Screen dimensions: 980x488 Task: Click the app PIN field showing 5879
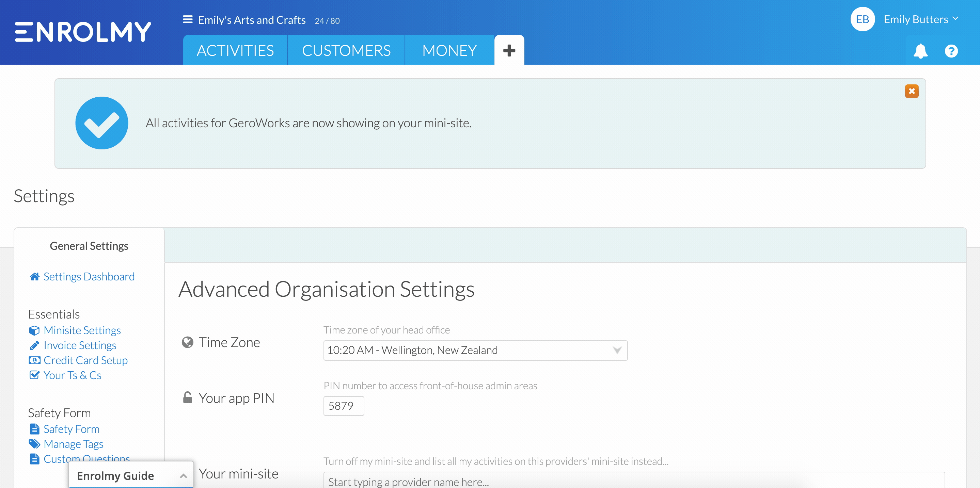click(x=344, y=406)
